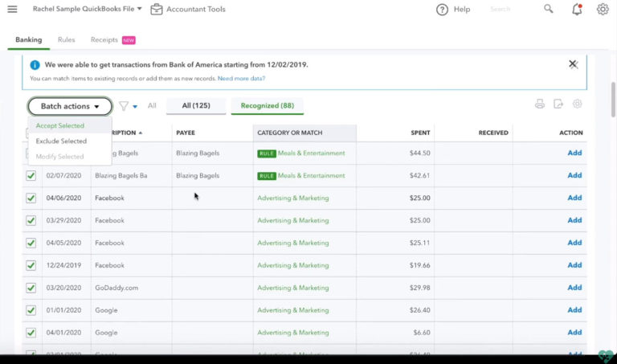Click the print icon above table
Image resolution: width=617 pixels, height=364 pixels.
pyautogui.click(x=540, y=104)
